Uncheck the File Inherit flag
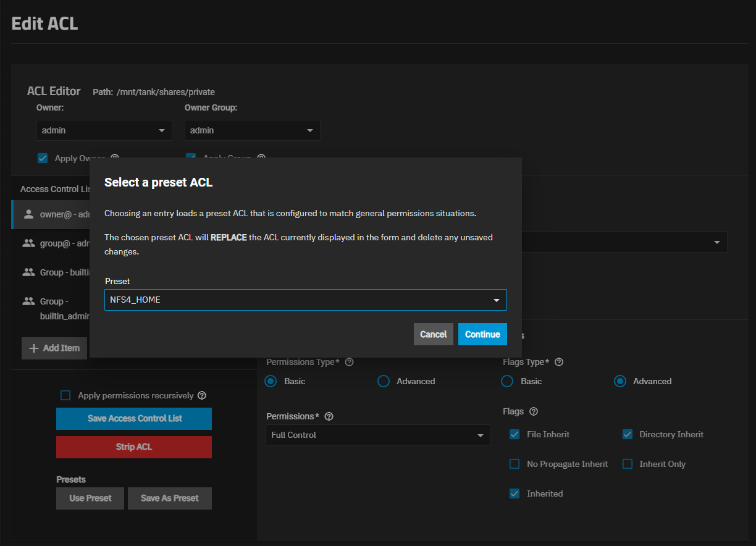Viewport: 756px width, 546px height. (x=514, y=435)
